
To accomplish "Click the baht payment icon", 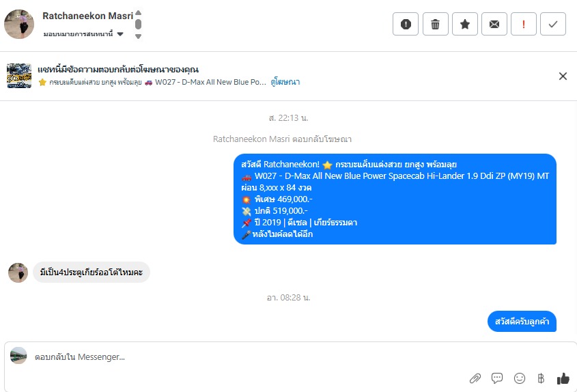I will [541, 378].
